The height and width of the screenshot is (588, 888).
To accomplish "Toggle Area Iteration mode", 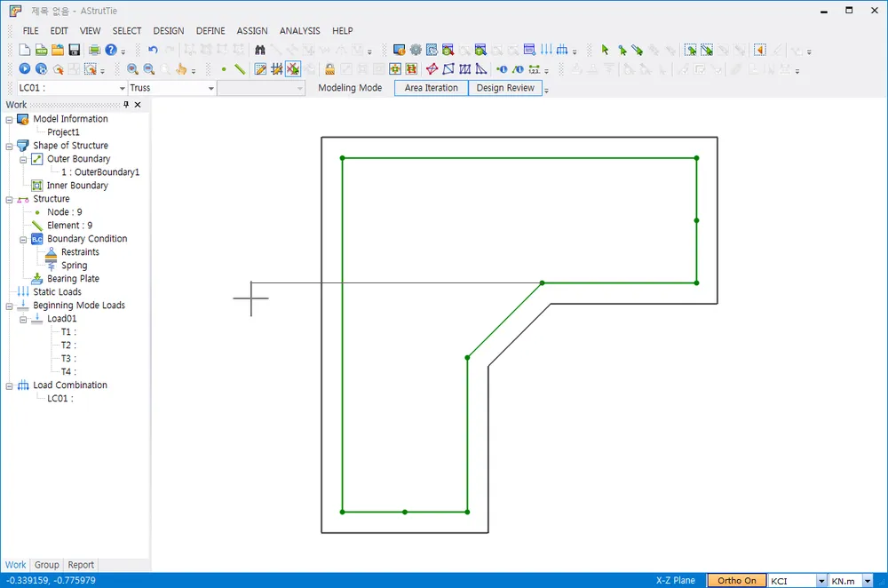I will coord(431,88).
